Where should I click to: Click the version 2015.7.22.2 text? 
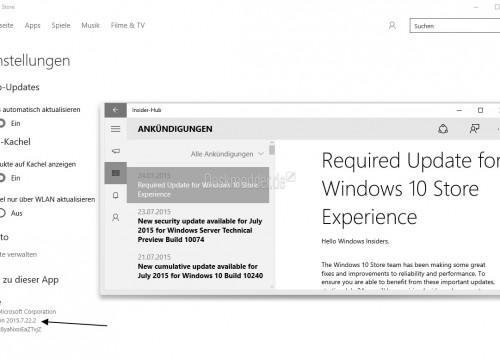(x=18, y=321)
